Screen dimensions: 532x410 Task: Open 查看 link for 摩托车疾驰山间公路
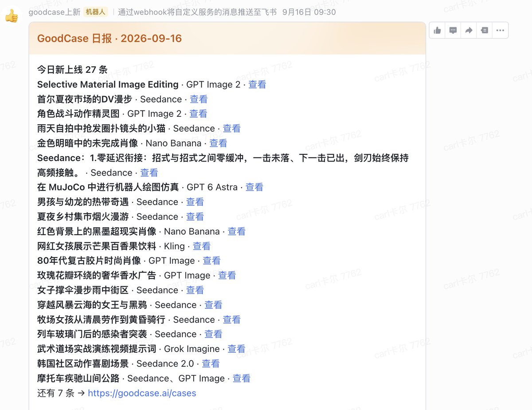click(x=242, y=378)
